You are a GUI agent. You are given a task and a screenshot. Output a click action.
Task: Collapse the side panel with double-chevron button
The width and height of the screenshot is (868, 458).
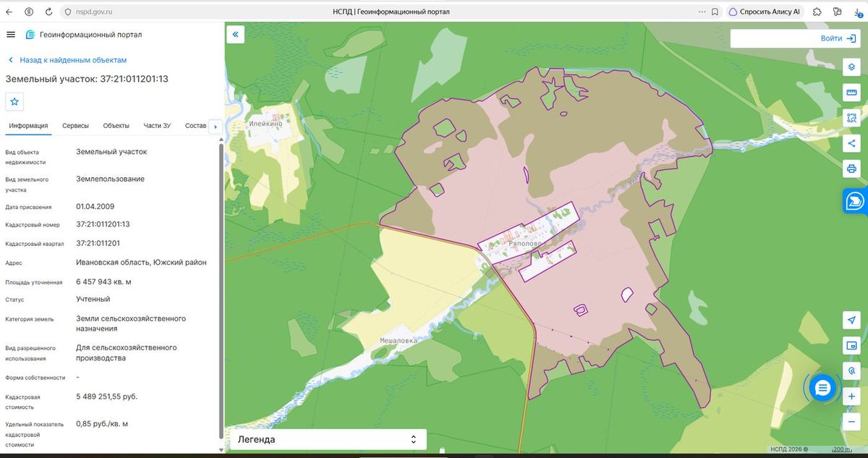236,34
